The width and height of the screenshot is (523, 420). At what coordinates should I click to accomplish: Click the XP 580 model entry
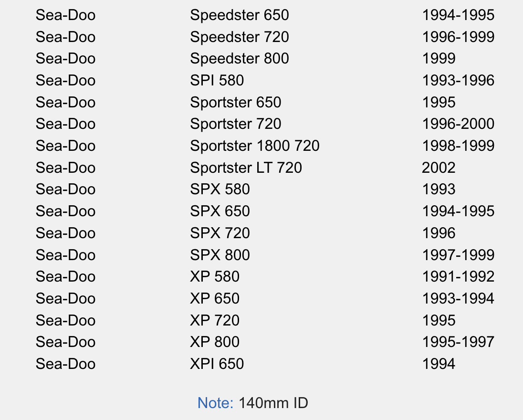point(214,276)
